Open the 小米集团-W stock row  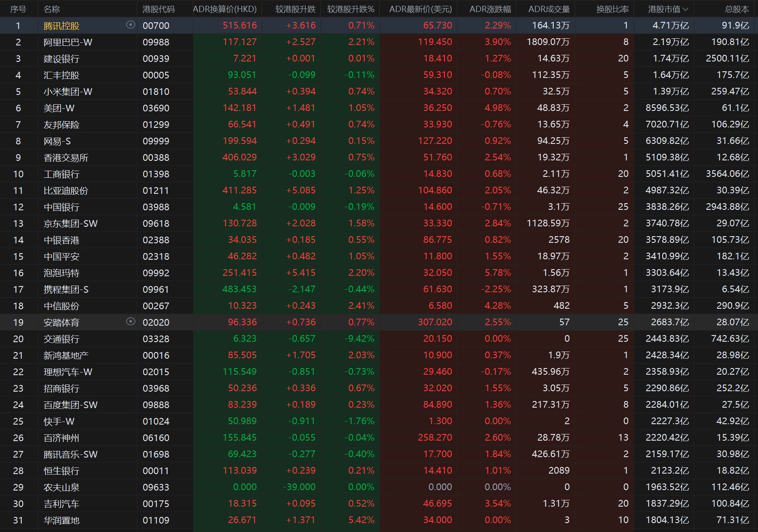click(x=68, y=92)
